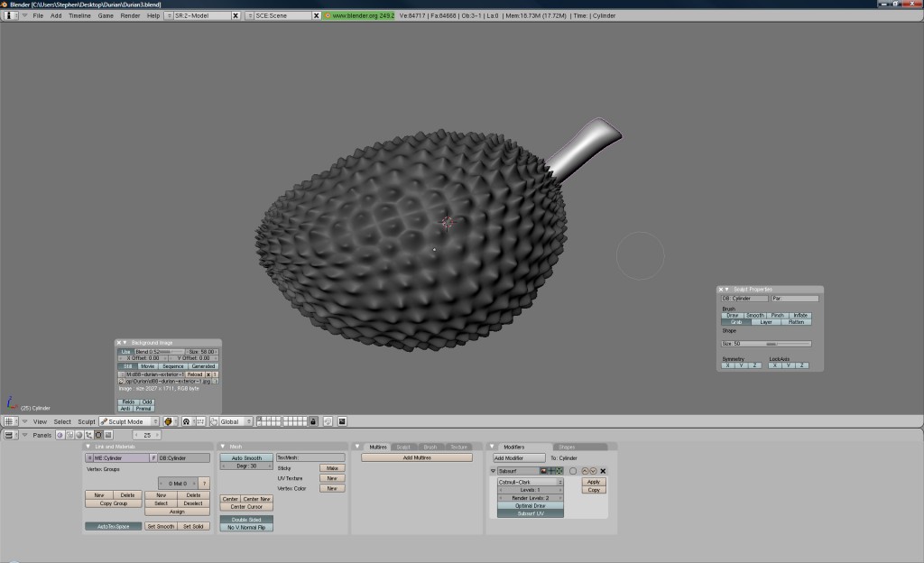Adjust the Blend slider in Background Image

[153, 352]
